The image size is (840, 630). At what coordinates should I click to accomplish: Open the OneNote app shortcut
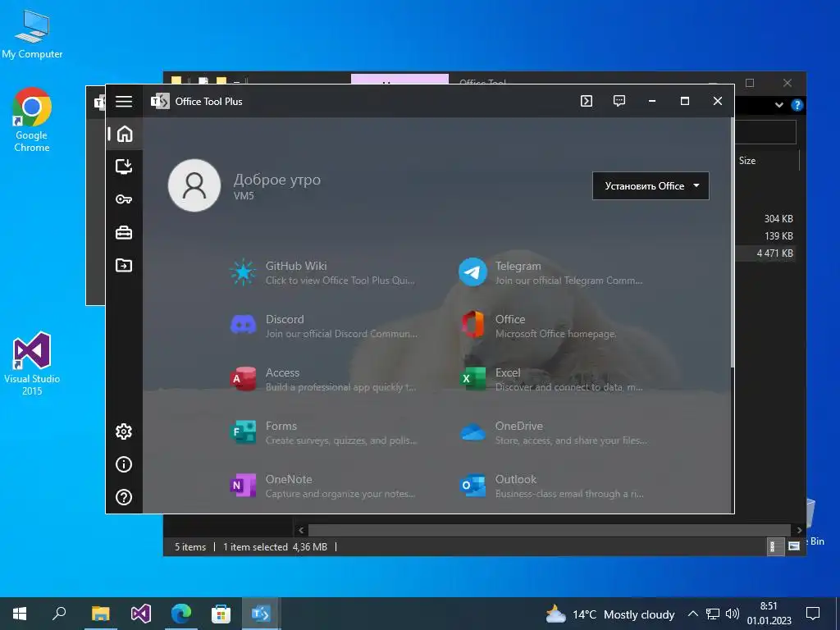(x=323, y=486)
